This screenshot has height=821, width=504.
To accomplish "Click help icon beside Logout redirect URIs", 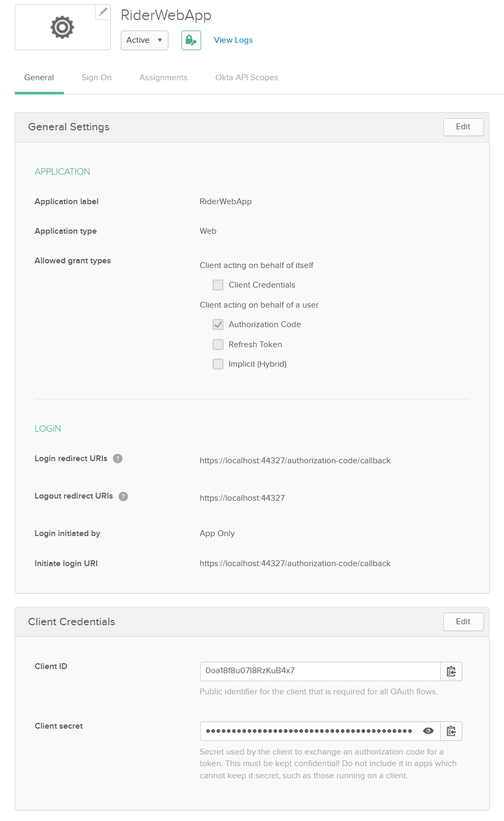I will [123, 497].
